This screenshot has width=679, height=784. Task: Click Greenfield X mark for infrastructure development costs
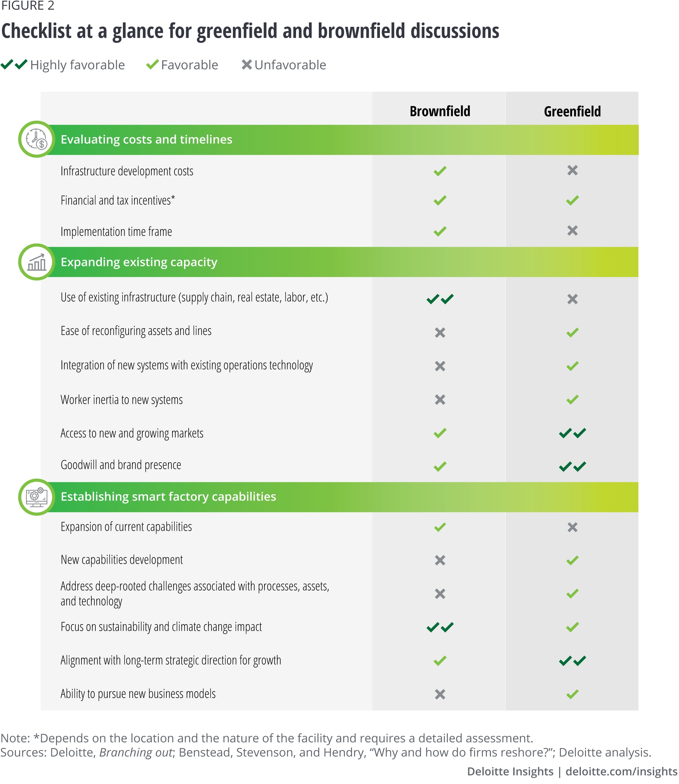(572, 170)
